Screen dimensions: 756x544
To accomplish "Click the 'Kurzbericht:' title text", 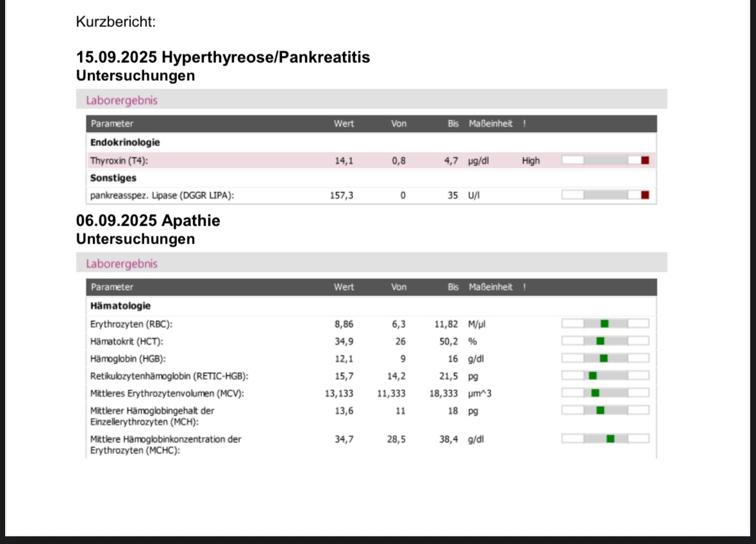I will (x=116, y=22).
